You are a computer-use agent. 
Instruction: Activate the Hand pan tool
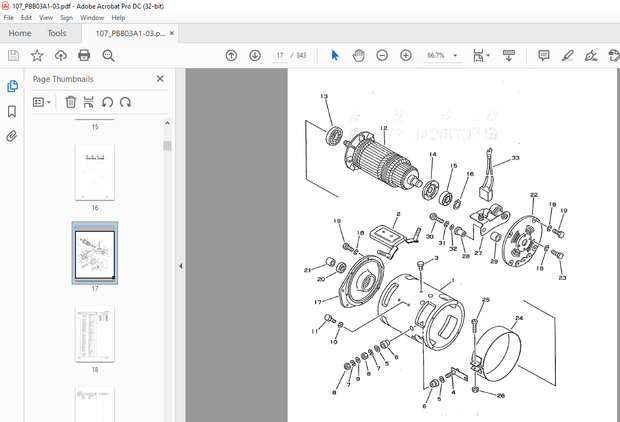pyautogui.click(x=358, y=55)
